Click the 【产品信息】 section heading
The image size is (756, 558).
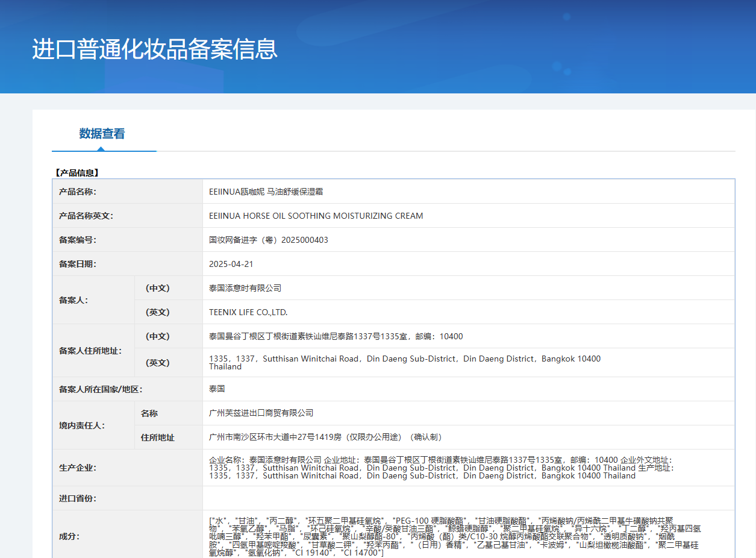point(77,173)
